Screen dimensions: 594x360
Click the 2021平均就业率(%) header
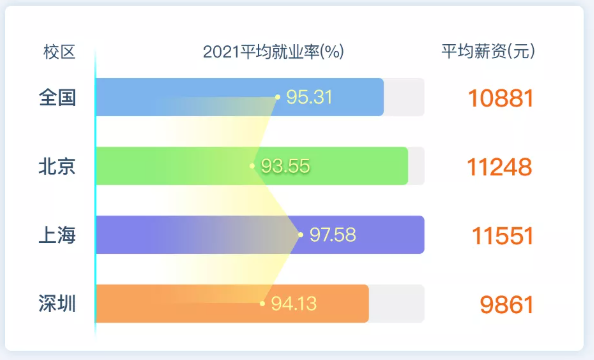point(273,52)
